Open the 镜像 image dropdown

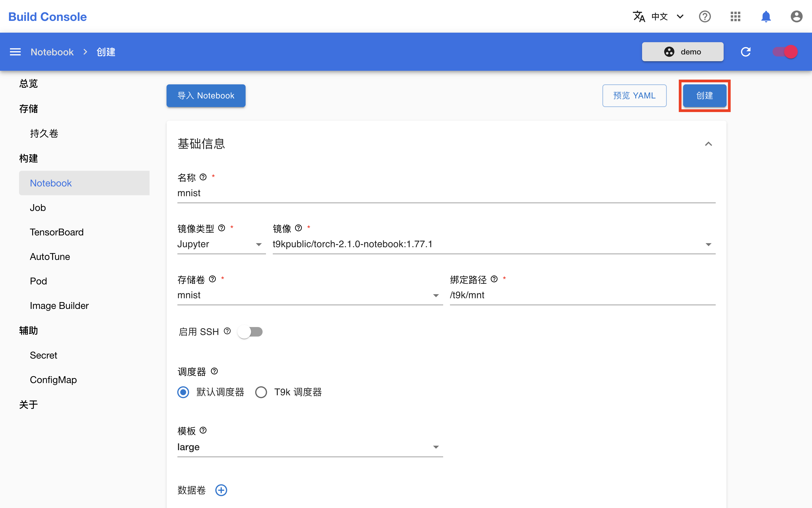coord(494,244)
